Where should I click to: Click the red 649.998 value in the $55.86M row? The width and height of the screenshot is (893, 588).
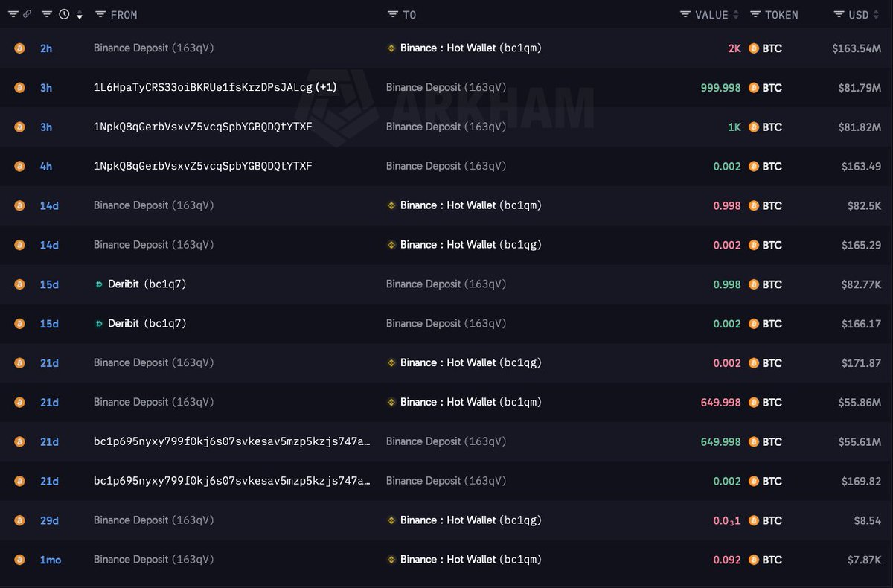coord(721,403)
